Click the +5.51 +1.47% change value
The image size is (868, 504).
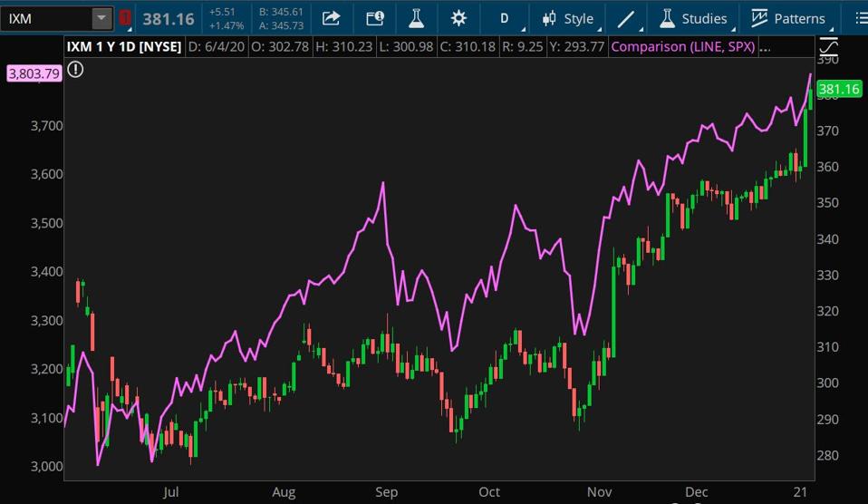pos(227,18)
